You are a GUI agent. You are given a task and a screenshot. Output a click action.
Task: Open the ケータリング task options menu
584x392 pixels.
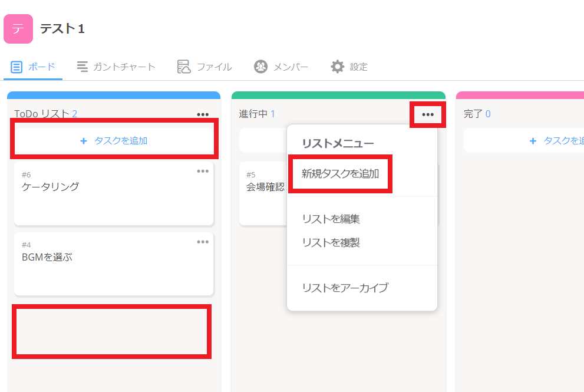(x=203, y=171)
